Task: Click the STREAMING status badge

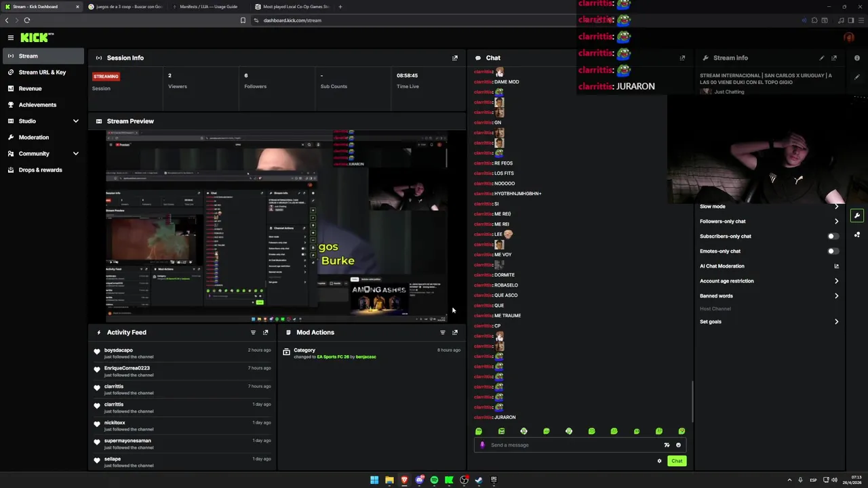Action: click(x=106, y=77)
